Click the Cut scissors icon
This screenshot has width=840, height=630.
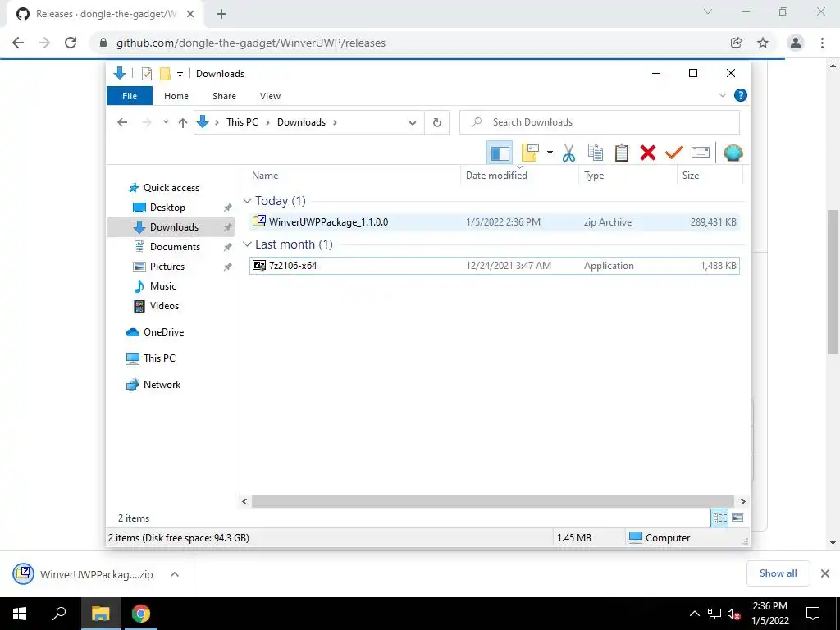568,153
